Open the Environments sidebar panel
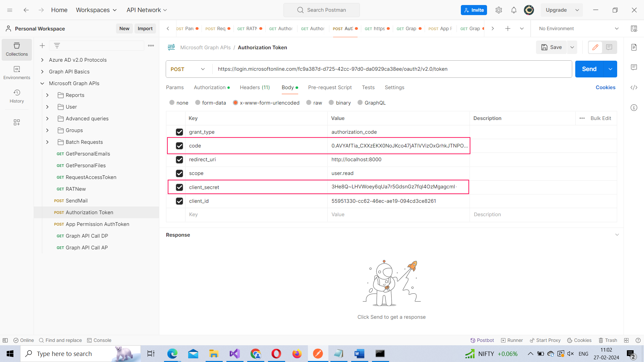This screenshot has width=644, height=362. click(17, 73)
